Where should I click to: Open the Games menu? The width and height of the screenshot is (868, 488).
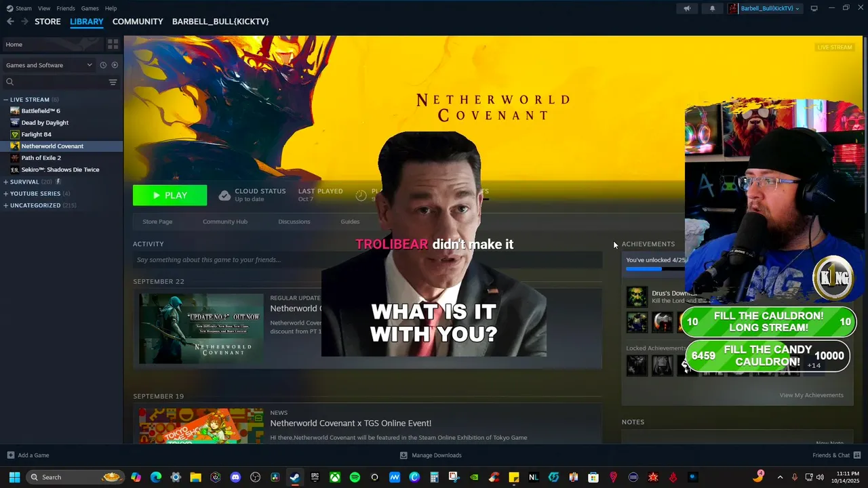90,8
